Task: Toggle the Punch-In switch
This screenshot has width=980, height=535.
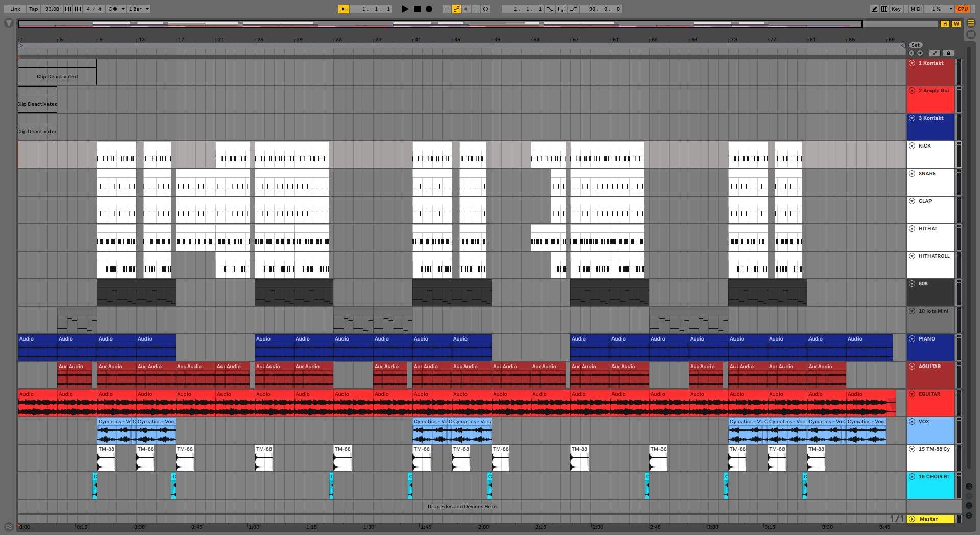Action: pos(550,9)
